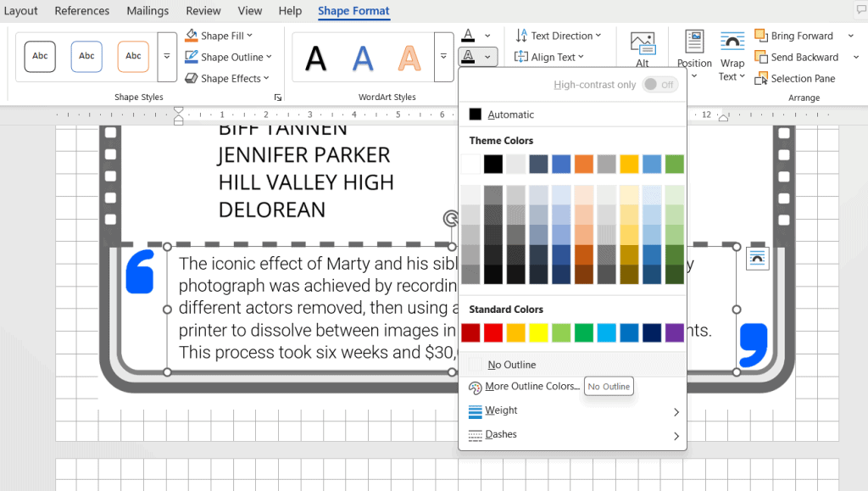Click the Text Outline A icon
The width and height of the screenshot is (868, 491).
(468, 57)
